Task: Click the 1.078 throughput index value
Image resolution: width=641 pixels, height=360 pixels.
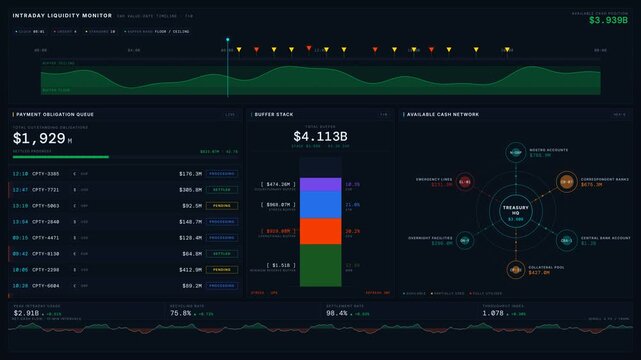Action: (493, 313)
